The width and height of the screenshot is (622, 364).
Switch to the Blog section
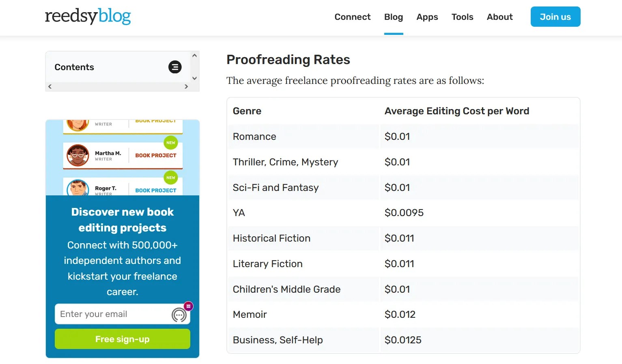coord(393,17)
